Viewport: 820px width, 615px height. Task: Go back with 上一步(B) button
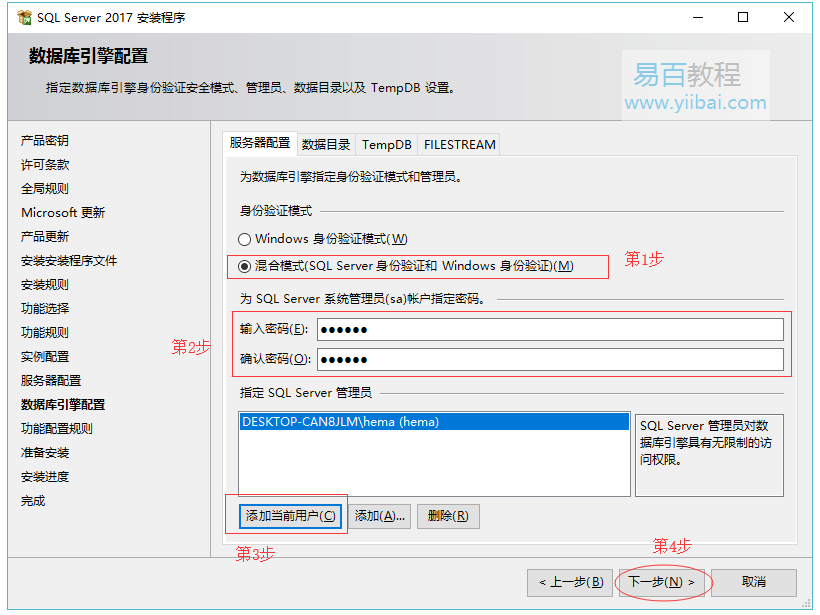[571, 583]
